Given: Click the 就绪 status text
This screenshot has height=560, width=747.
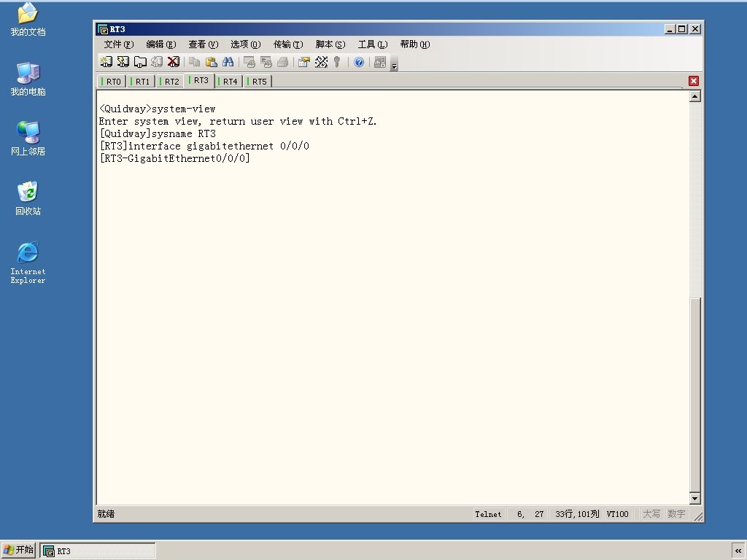Looking at the screenshot, I should [x=106, y=514].
